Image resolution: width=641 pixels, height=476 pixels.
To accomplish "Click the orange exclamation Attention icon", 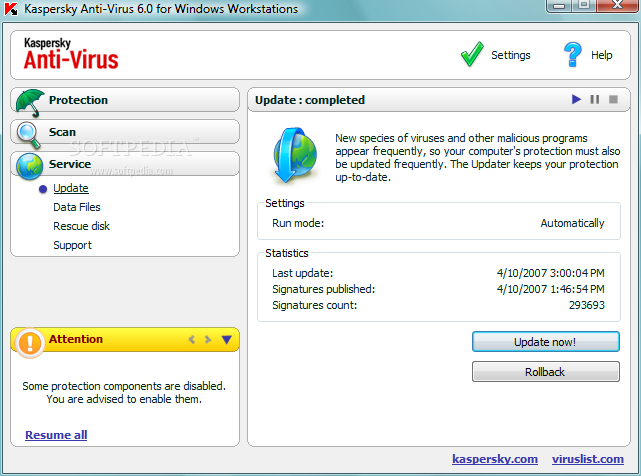I will [x=30, y=343].
